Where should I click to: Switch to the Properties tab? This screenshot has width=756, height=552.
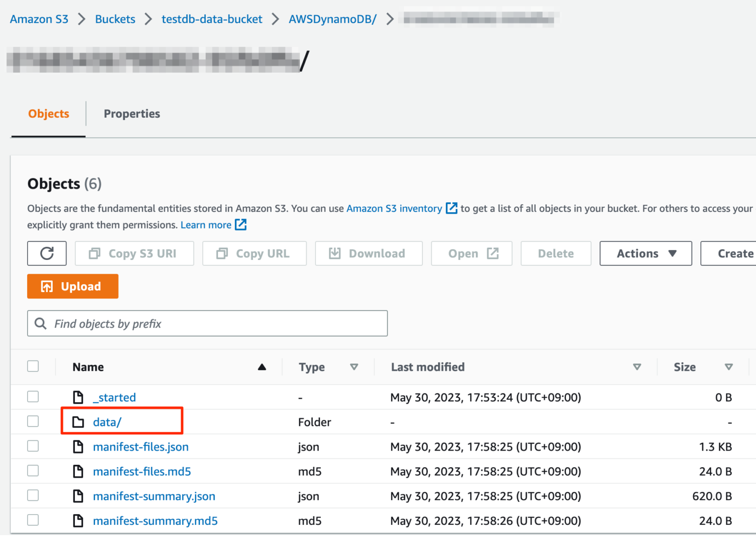coord(131,114)
